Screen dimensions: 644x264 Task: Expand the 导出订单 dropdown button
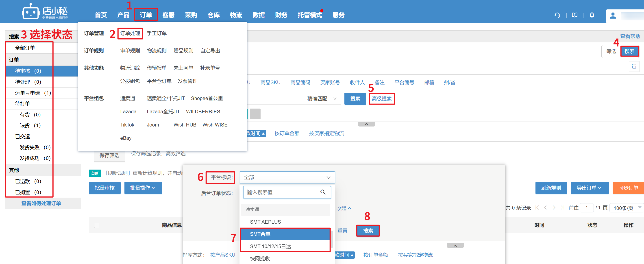click(x=589, y=188)
